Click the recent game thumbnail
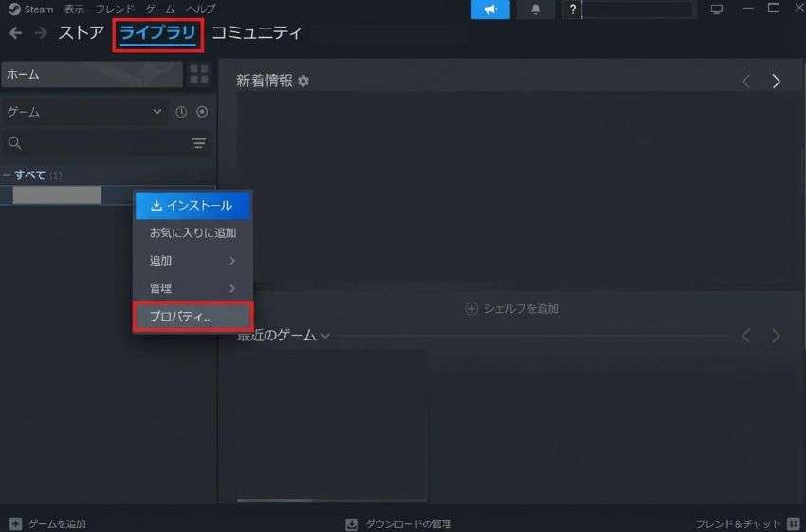806x532 pixels. 332,425
